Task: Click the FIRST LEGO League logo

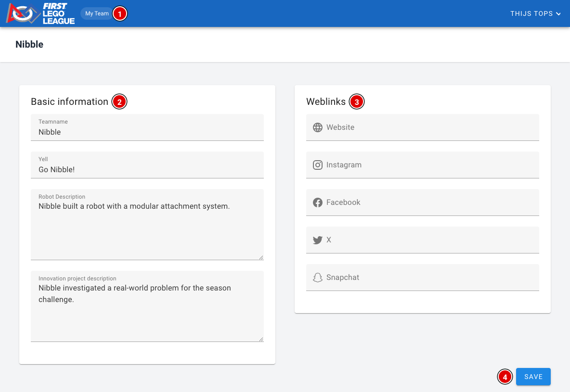Action: 40,13
